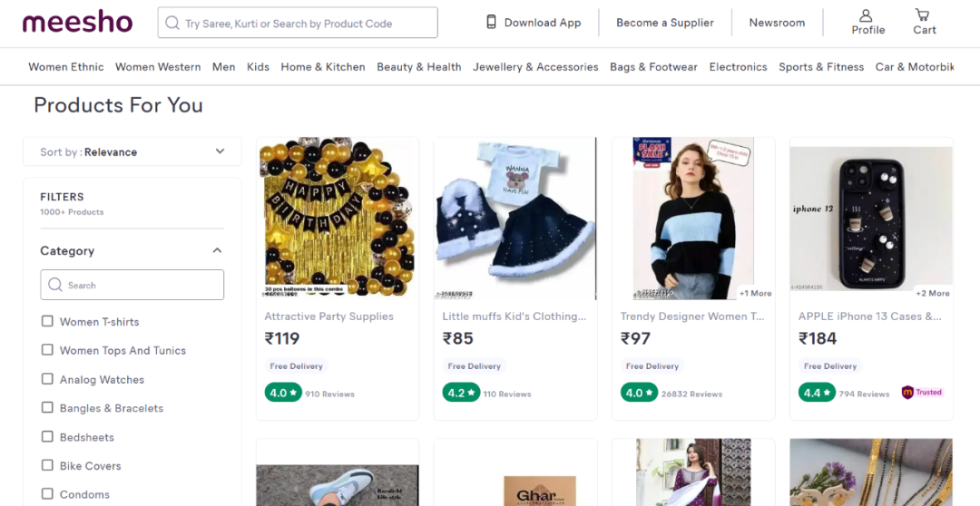The width and height of the screenshot is (980, 506).
Task: Open the Trendy Designer Women sweater thumbnail
Action: 693,219
